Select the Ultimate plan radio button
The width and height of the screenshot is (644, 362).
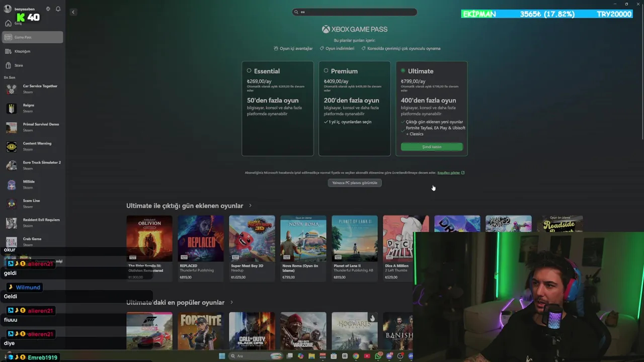click(403, 71)
